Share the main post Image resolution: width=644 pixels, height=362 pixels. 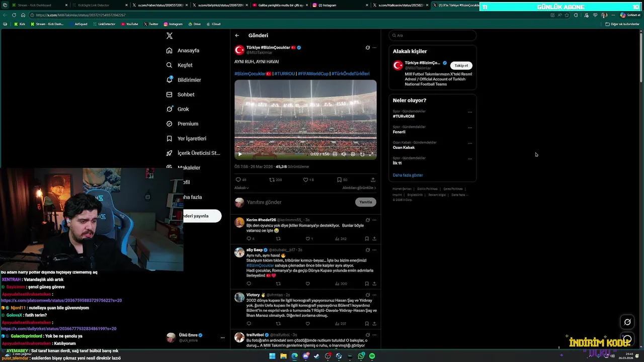pos(373,179)
